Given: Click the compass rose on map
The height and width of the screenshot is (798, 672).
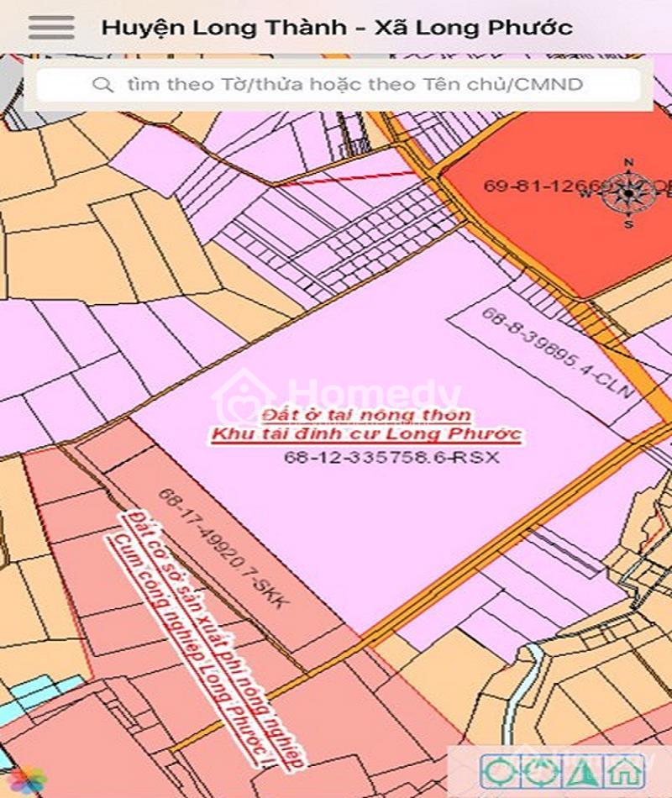Looking at the screenshot, I should click(x=628, y=193).
